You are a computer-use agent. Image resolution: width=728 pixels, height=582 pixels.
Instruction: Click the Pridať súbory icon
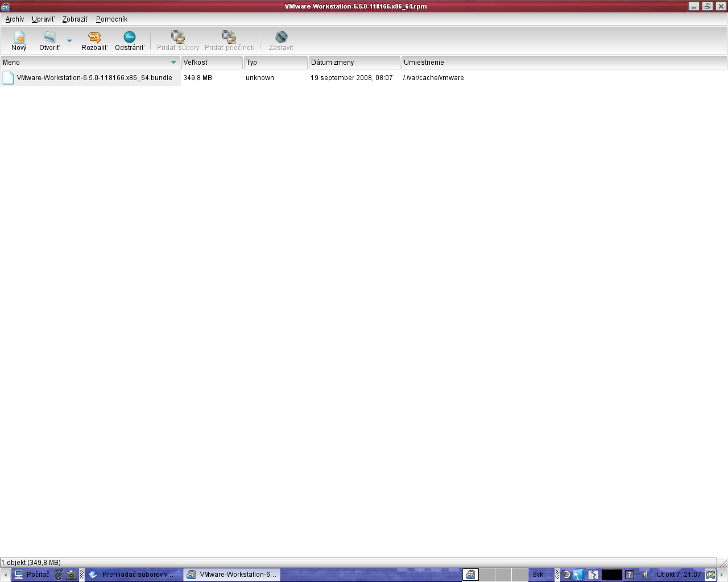178,38
